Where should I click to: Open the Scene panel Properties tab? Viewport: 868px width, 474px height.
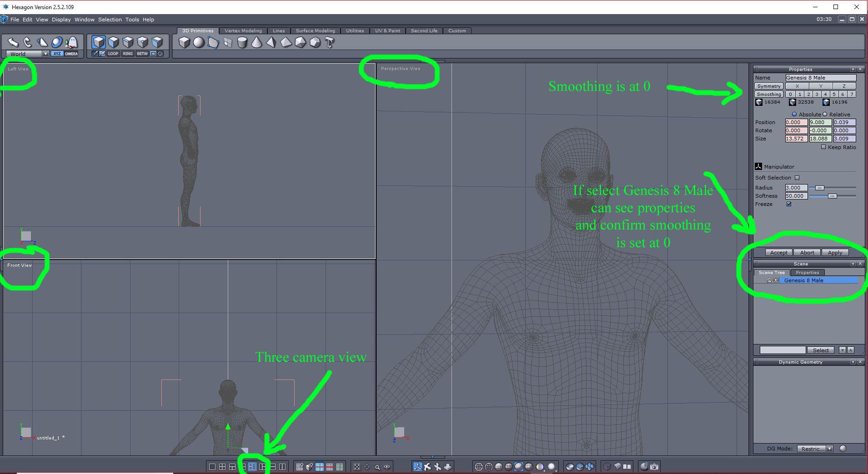point(808,272)
